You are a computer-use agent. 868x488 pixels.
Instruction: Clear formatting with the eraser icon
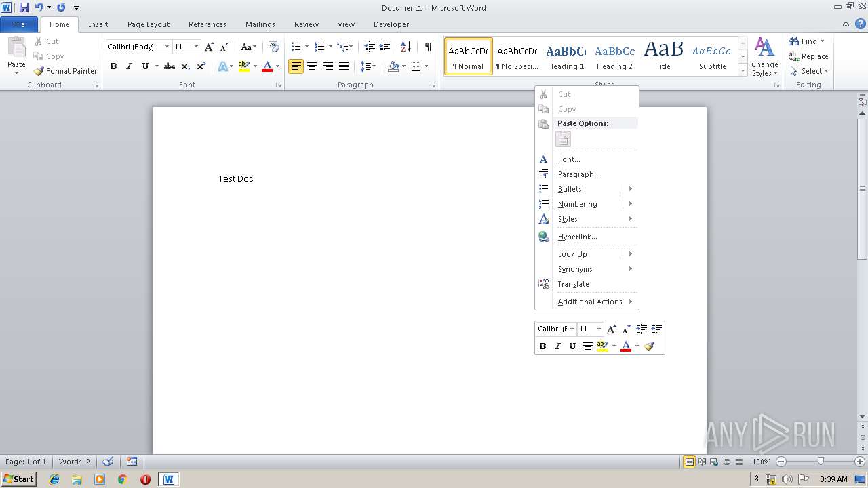pyautogui.click(x=274, y=47)
